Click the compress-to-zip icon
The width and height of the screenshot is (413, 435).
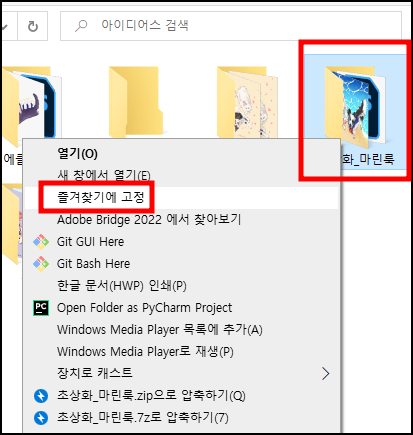point(41,396)
